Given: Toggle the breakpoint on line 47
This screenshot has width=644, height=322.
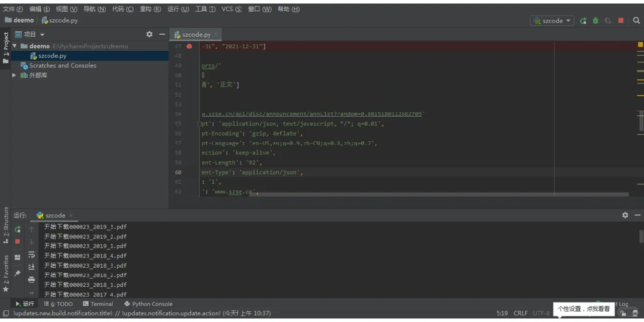Looking at the screenshot, I should pyautogui.click(x=189, y=46).
